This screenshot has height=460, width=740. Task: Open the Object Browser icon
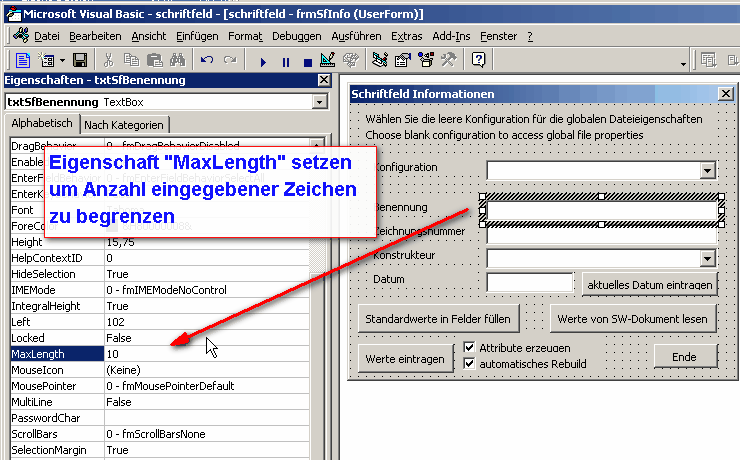426,60
